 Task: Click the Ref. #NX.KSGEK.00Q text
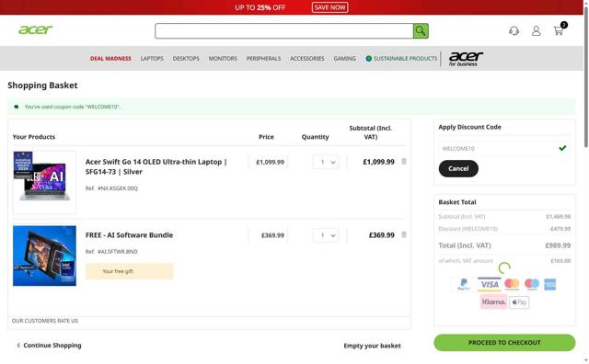click(x=111, y=188)
